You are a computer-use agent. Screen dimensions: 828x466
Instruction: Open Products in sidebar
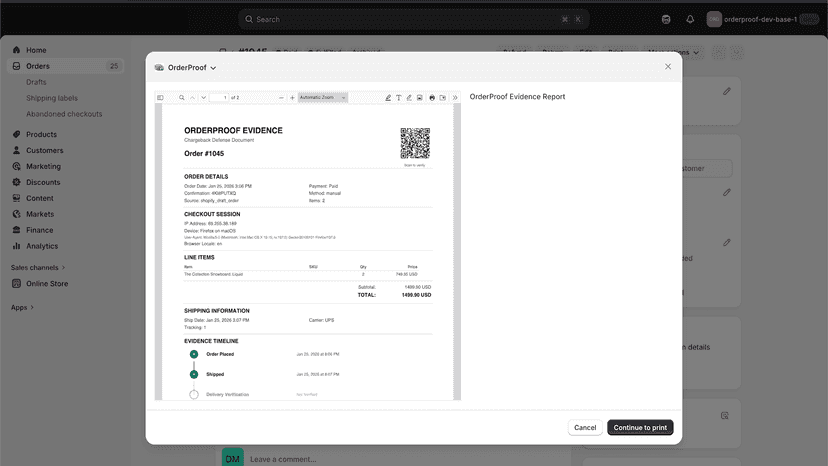pos(42,134)
